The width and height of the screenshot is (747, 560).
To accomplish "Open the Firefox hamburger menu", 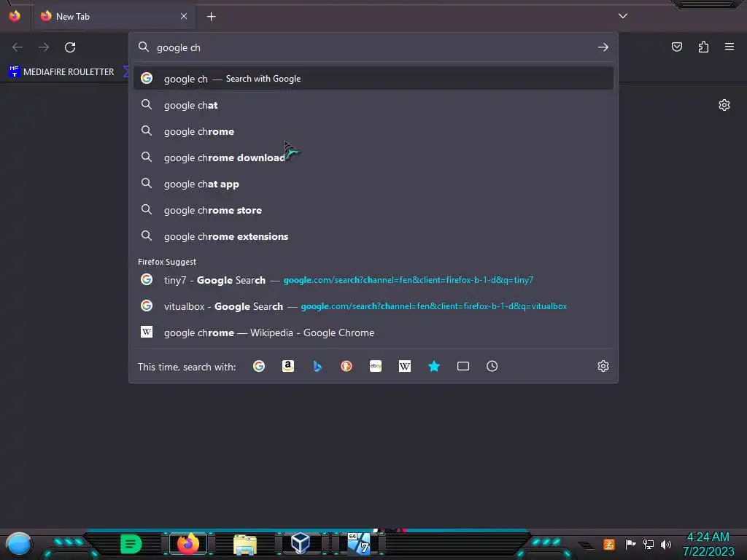I will coord(729,47).
